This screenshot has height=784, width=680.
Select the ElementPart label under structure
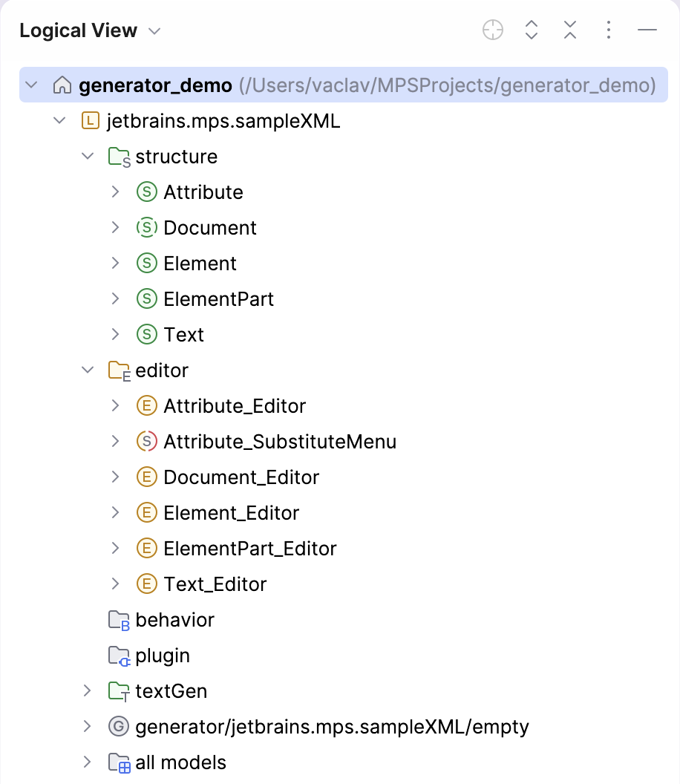point(218,299)
